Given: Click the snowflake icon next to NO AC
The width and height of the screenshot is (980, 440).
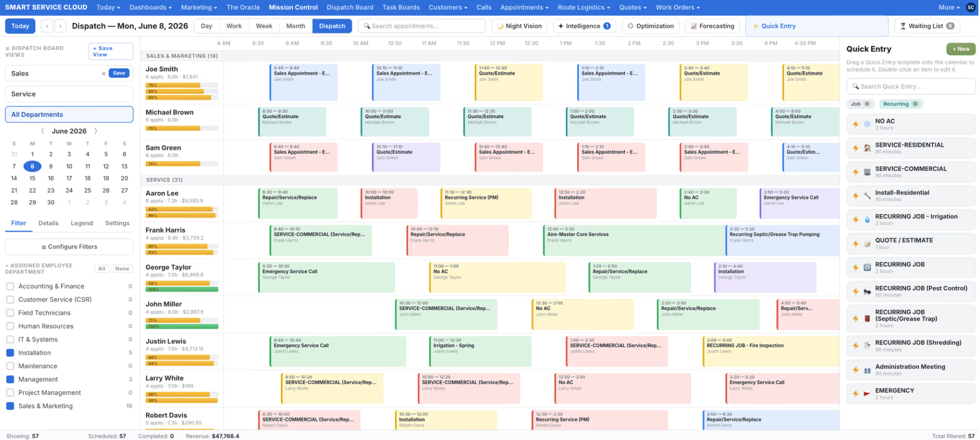Looking at the screenshot, I should [867, 124].
